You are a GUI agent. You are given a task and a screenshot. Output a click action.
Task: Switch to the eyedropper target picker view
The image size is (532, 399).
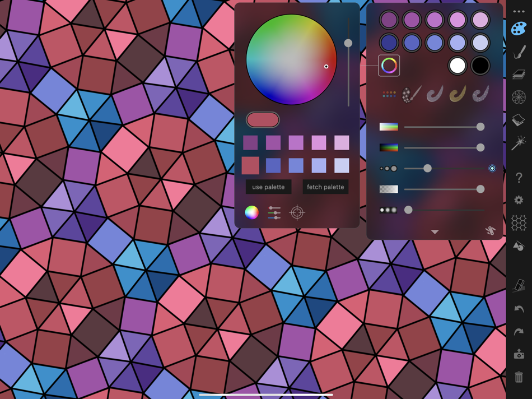(x=297, y=214)
